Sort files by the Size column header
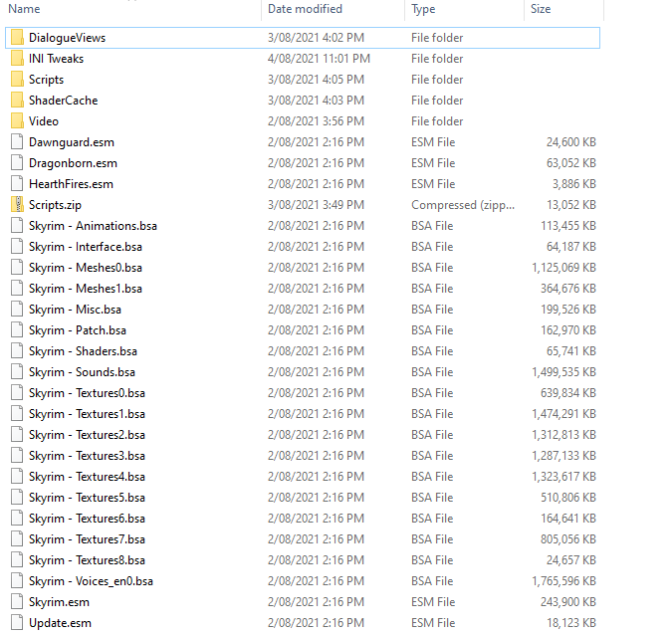Viewport: 672px width, 635px height. click(541, 9)
